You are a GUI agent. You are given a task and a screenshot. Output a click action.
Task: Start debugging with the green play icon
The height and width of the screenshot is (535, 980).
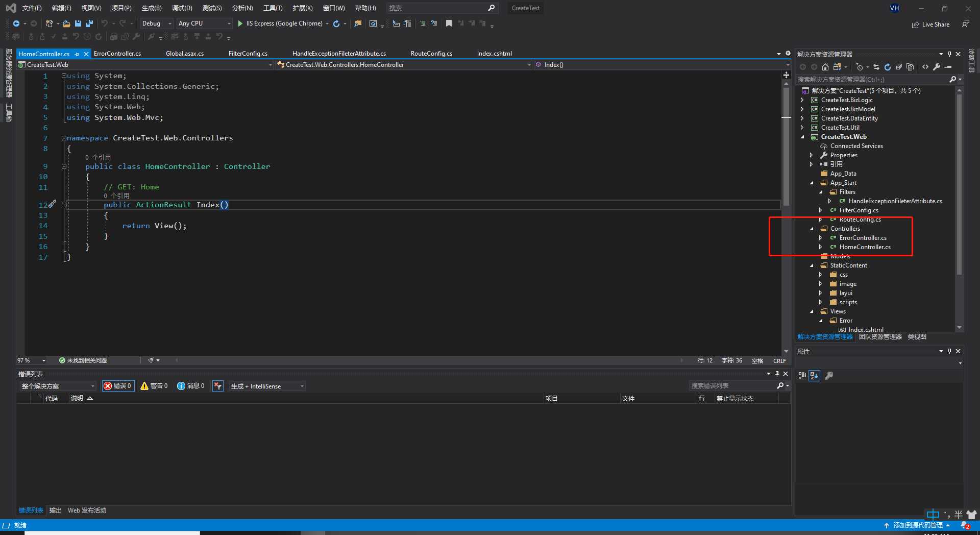[x=240, y=23]
